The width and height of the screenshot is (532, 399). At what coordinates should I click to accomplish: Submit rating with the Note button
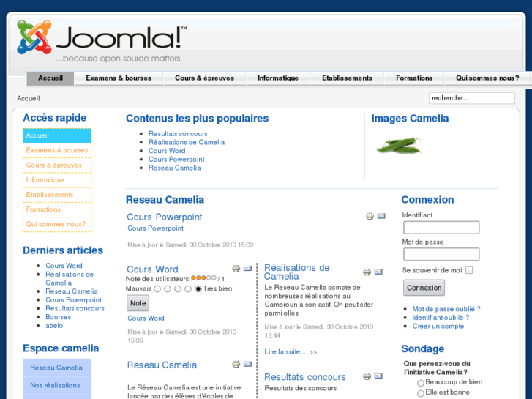(138, 303)
